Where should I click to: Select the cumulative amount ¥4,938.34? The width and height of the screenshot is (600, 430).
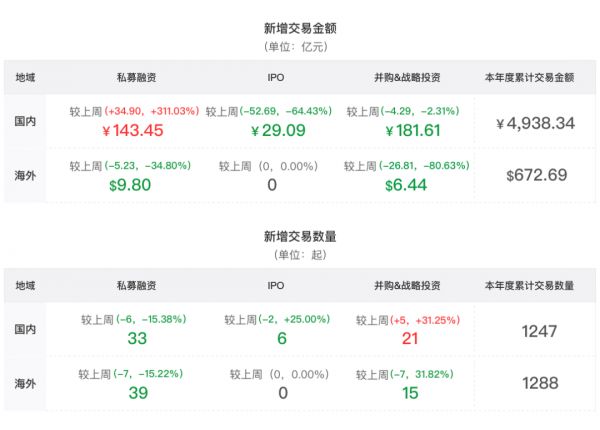click(x=536, y=123)
